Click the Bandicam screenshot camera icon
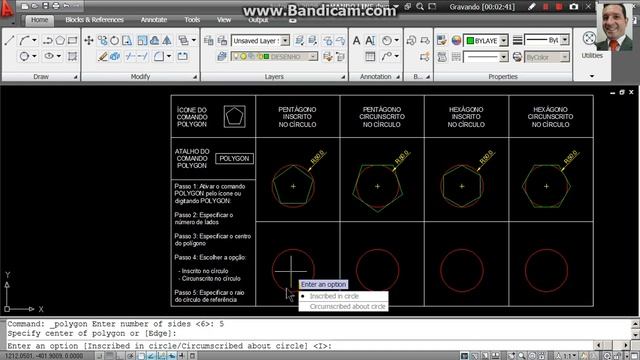 click(x=573, y=7)
